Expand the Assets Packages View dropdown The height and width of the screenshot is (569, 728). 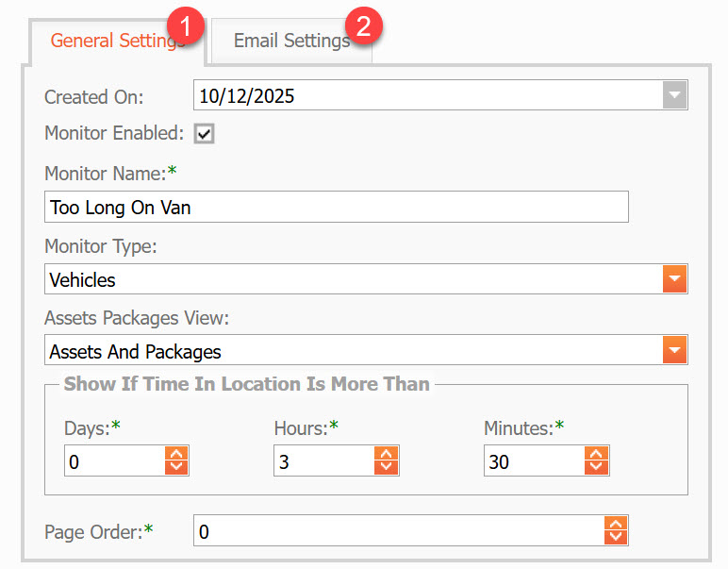coord(674,351)
